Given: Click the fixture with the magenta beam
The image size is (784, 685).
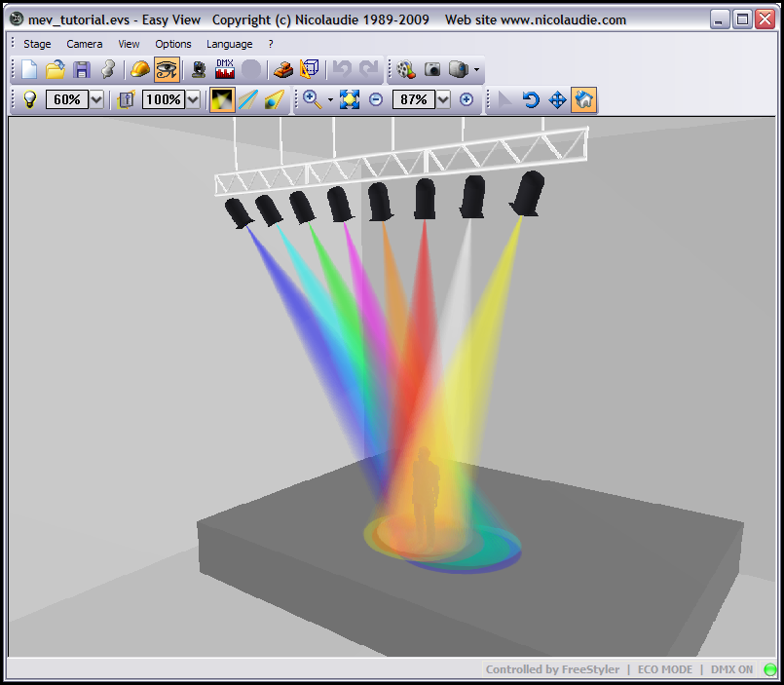Looking at the screenshot, I should point(340,205).
